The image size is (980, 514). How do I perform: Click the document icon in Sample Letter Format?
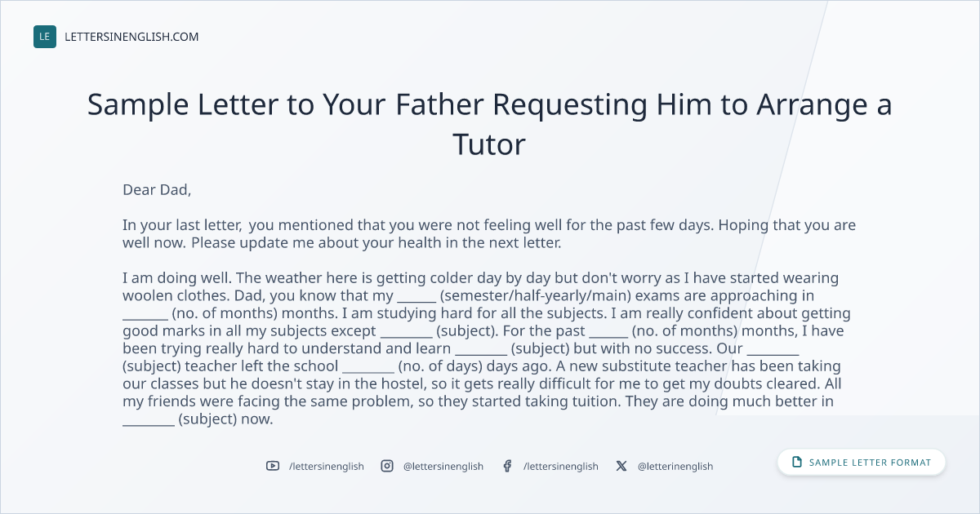pos(797,463)
